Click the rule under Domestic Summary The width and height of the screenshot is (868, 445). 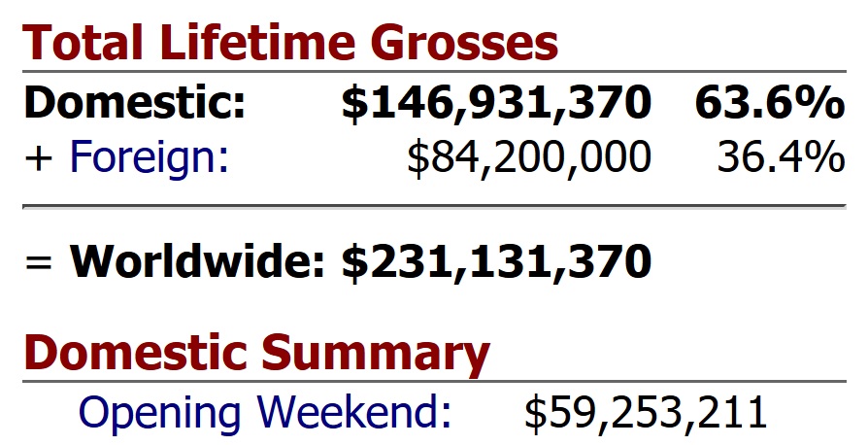click(x=433, y=382)
